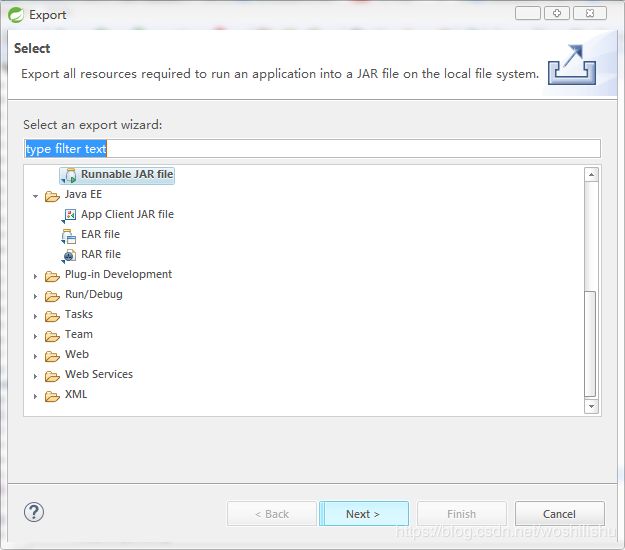The image size is (625, 550).
Task: Maximize the Export dialog window
Action: pos(557,13)
